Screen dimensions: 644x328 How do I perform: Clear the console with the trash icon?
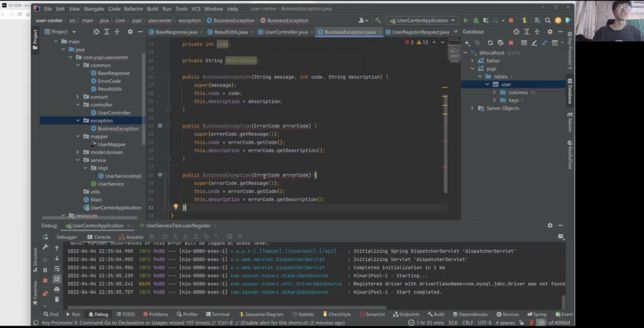tap(57, 298)
